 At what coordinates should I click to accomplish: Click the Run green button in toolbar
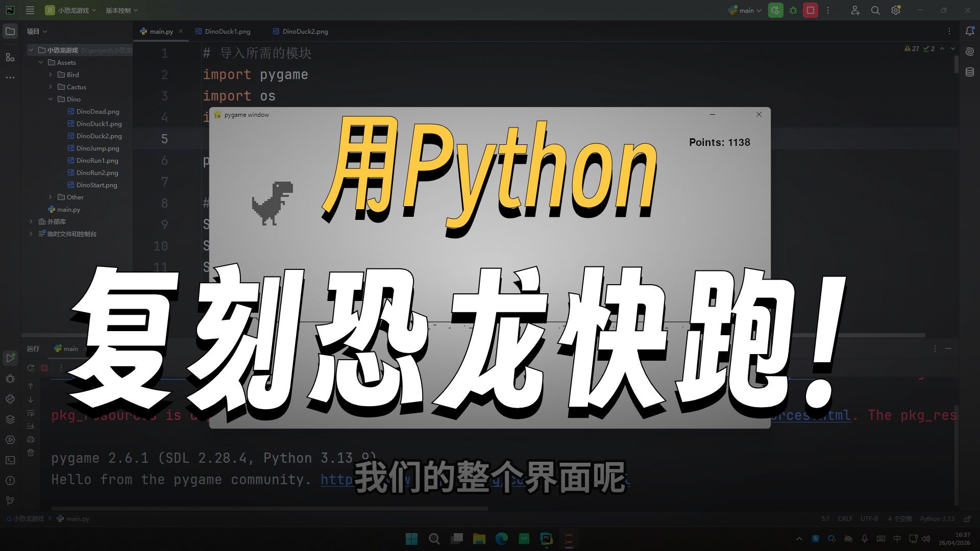coord(775,10)
